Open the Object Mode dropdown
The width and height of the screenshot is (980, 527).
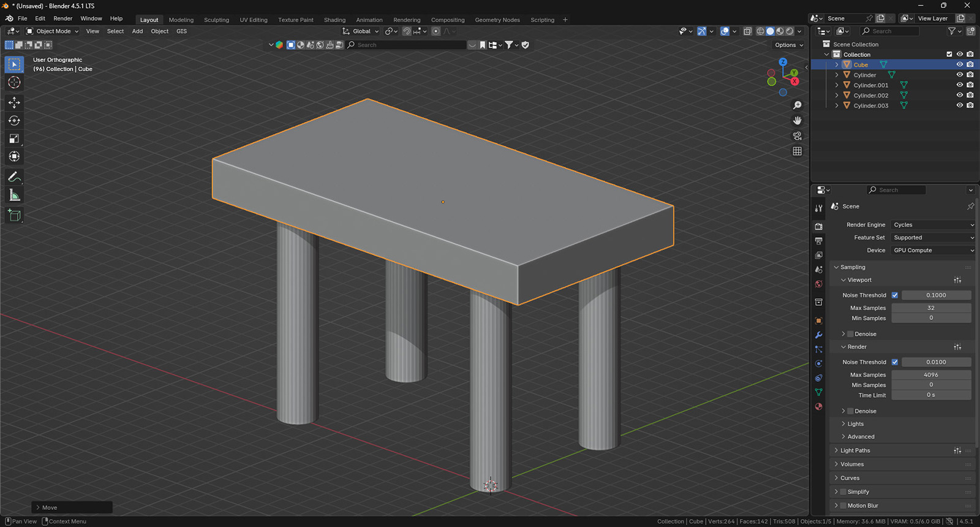[x=53, y=31]
